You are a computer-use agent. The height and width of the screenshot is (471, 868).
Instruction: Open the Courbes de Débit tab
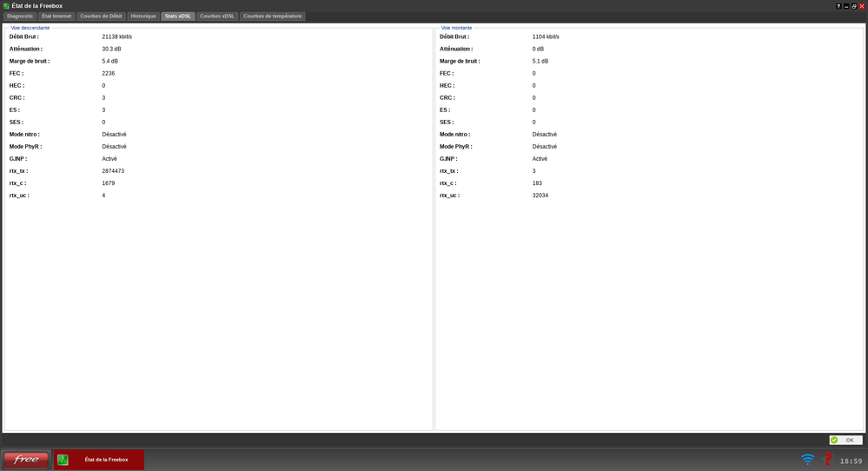point(101,16)
